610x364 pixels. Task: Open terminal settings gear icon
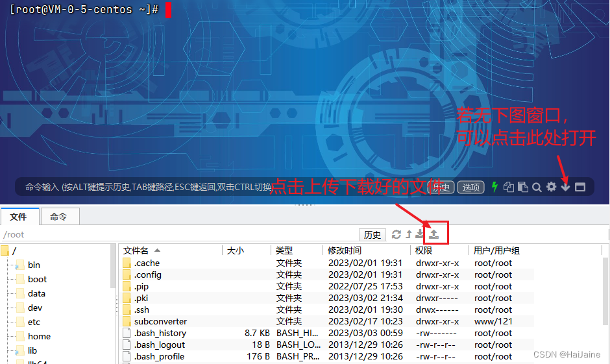click(x=551, y=187)
